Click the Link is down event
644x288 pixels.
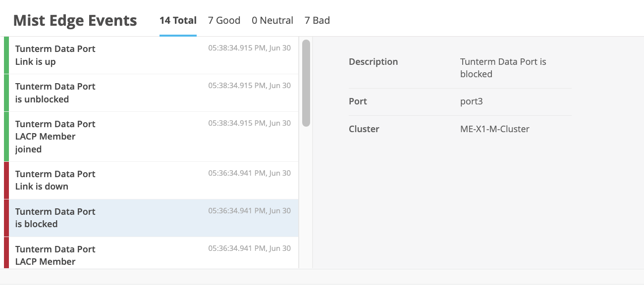[149, 180]
